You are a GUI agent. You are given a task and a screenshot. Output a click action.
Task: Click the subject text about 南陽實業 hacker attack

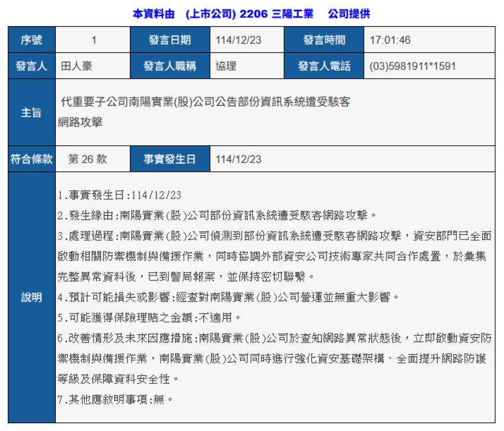point(205,102)
